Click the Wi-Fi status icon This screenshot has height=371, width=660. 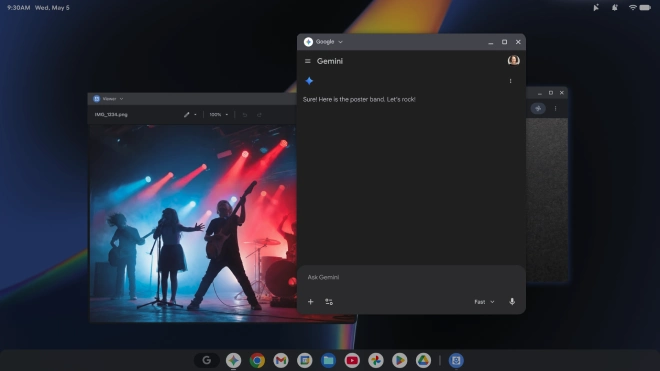[x=632, y=8]
